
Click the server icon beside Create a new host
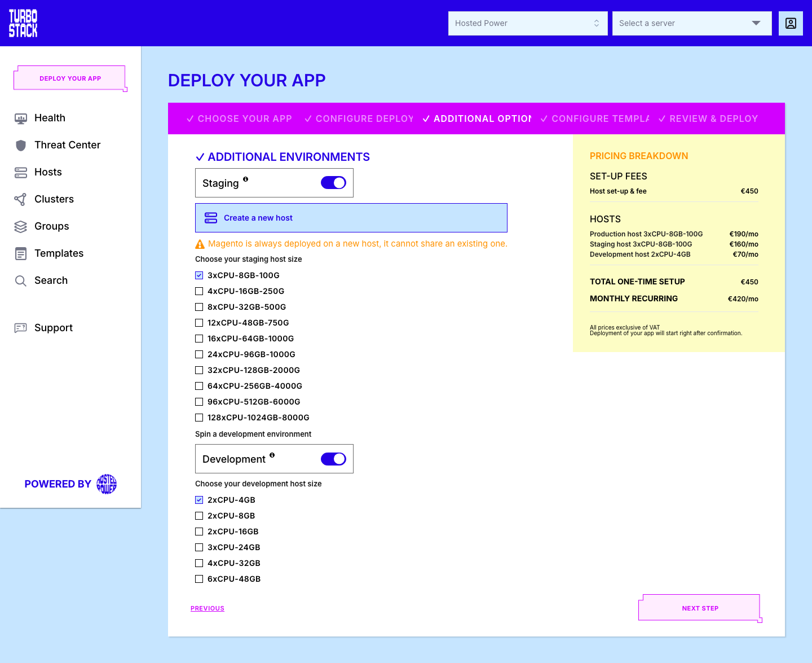211,218
